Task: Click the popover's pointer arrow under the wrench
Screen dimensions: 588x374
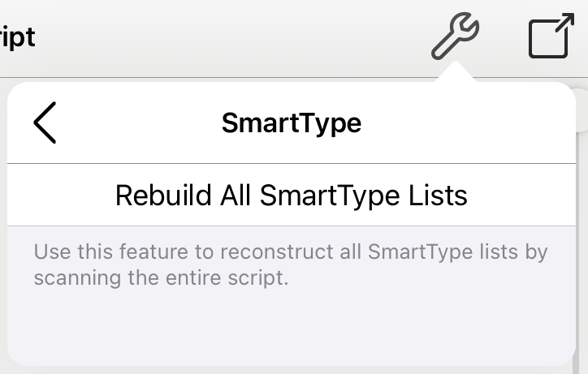Action: pyautogui.click(x=456, y=72)
